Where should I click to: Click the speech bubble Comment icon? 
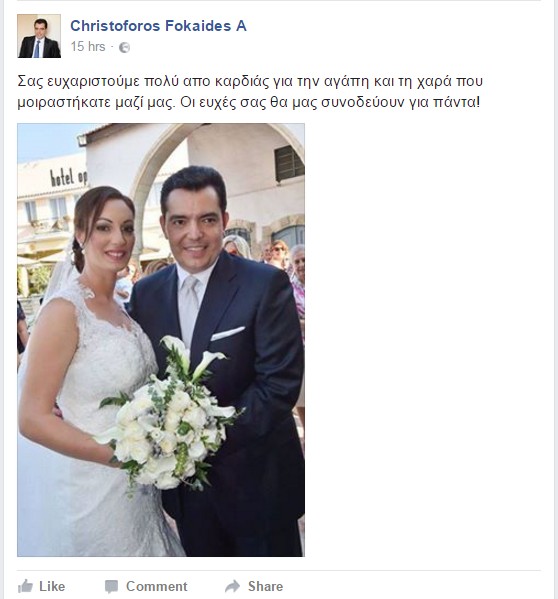(x=112, y=586)
